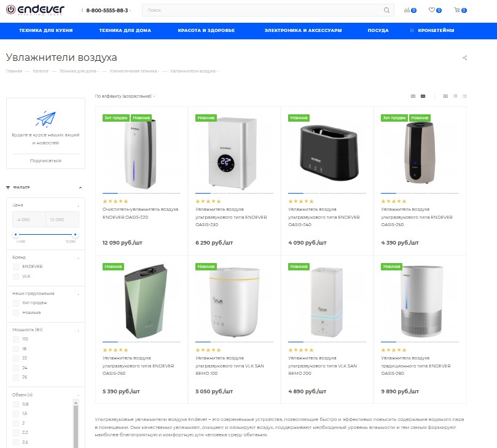Click image gallery progress bar of OASIS-240
The height and width of the screenshot is (448, 497).
(327, 193)
